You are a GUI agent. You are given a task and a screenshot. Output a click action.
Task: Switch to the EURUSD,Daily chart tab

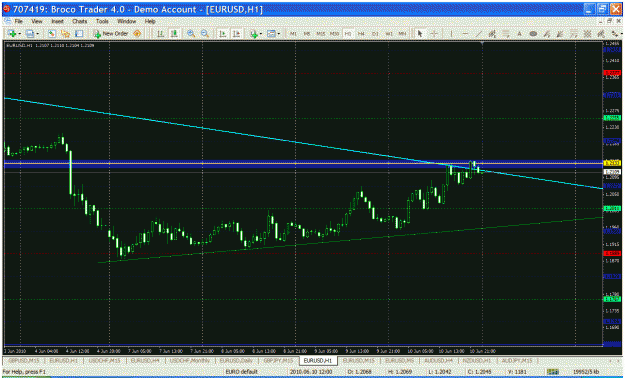[236, 360]
